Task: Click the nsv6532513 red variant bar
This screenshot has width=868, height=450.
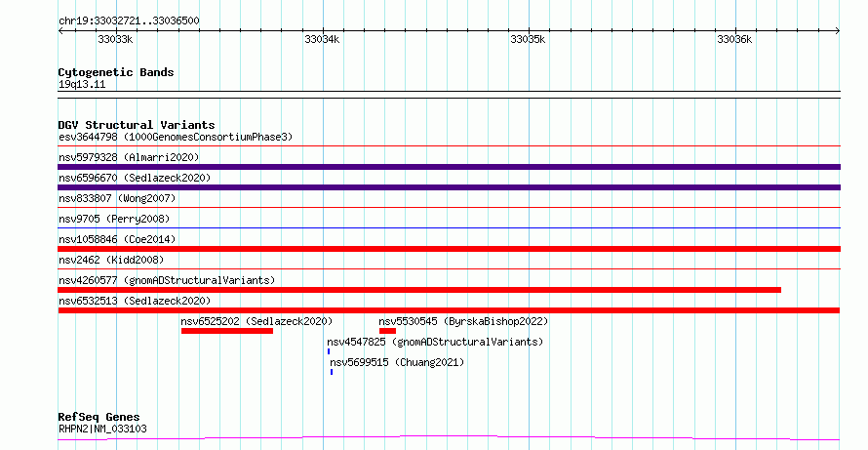Action: (x=449, y=310)
